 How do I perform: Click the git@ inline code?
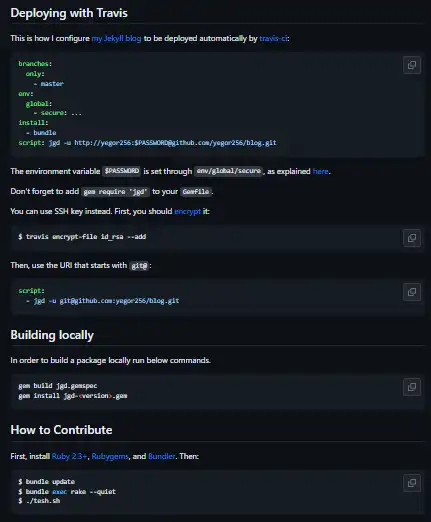click(139, 266)
